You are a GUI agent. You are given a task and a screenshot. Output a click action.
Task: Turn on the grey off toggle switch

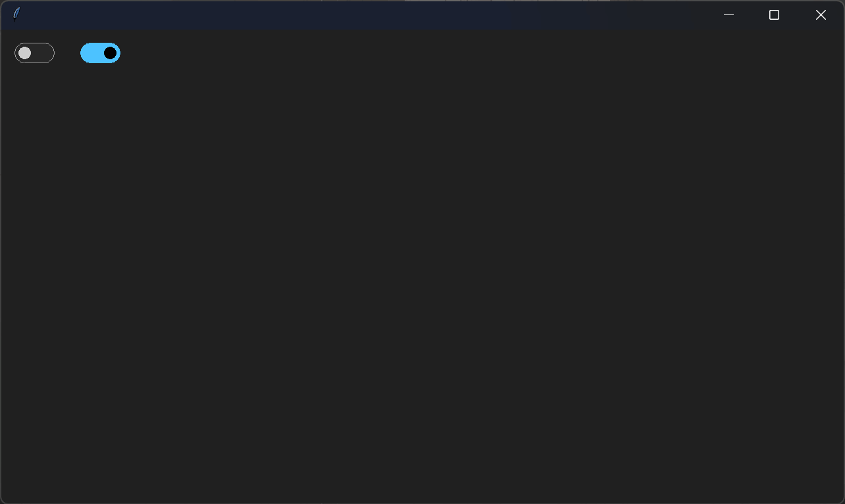34,53
